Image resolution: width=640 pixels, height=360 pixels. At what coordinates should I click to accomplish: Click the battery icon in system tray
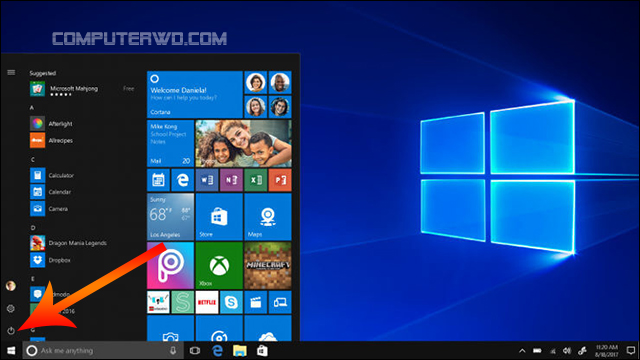click(538, 351)
